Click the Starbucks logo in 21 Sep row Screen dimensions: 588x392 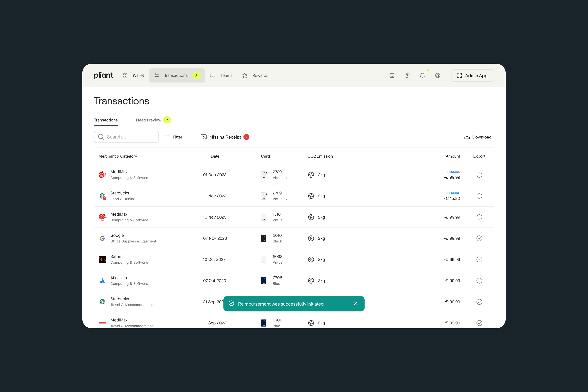pyautogui.click(x=102, y=302)
